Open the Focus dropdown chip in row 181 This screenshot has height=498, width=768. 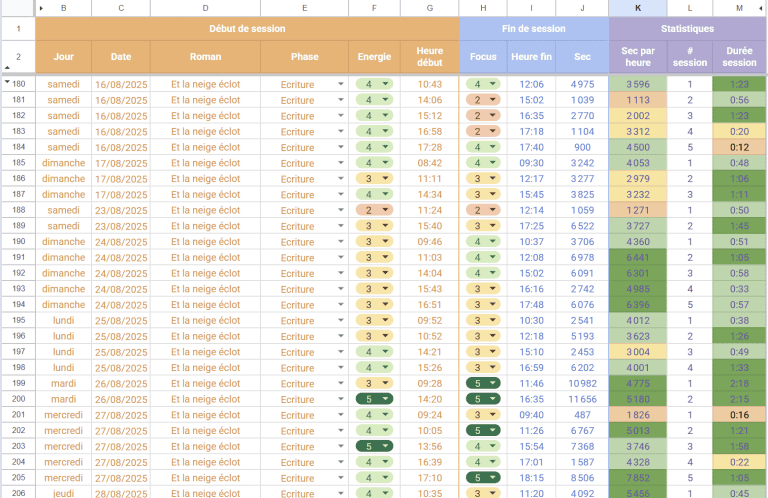(483, 100)
